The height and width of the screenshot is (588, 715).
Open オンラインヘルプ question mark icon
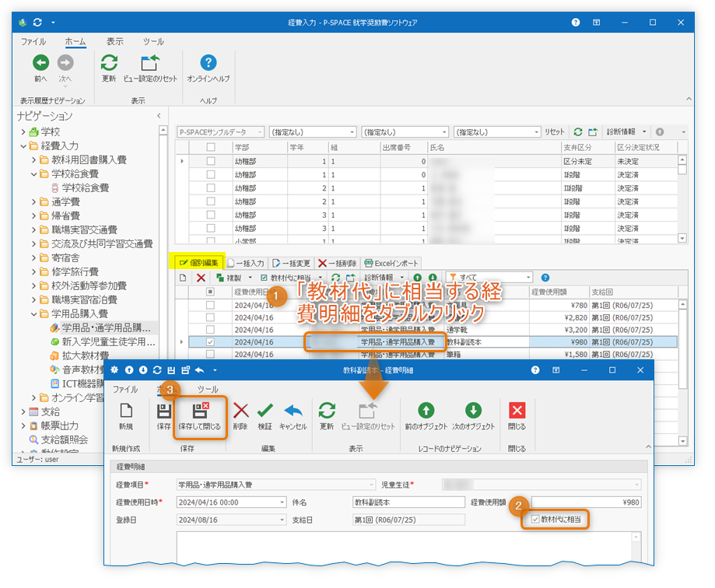tap(209, 62)
